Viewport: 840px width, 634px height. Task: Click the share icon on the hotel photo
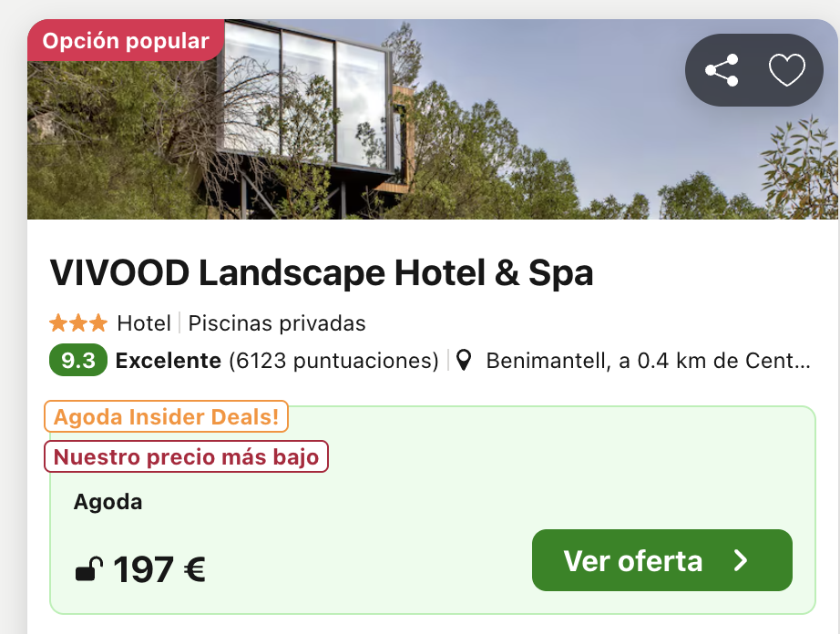click(x=722, y=70)
